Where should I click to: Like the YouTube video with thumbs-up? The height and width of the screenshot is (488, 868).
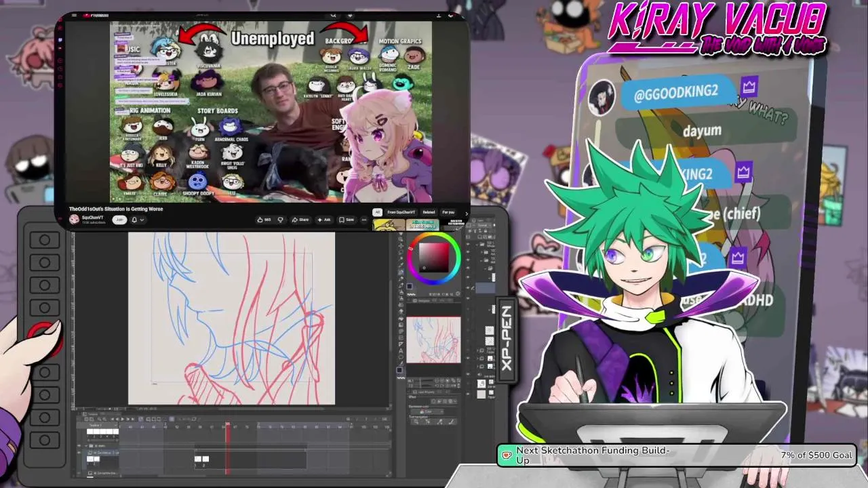point(264,220)
